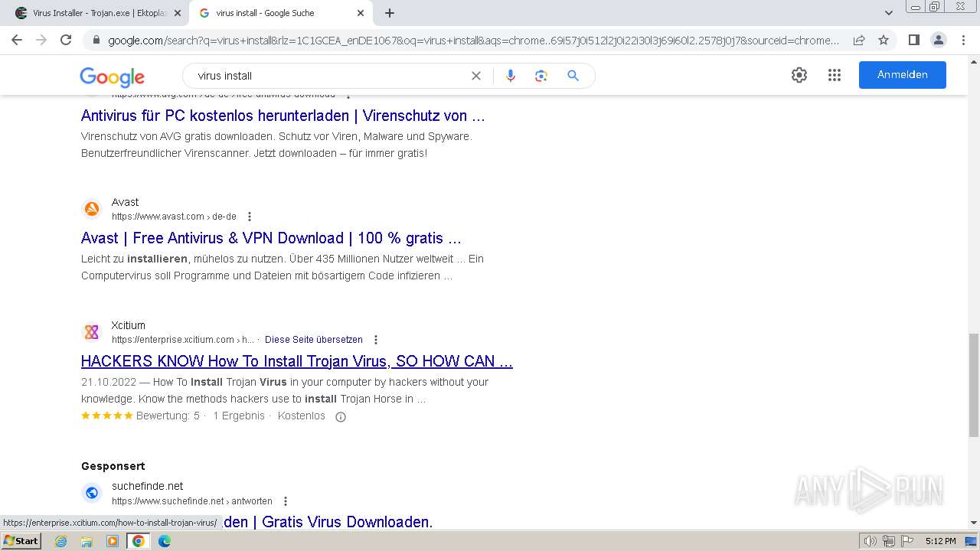Open volume control in system tray
Screen dimensions: 980x551
pos(870,541)
